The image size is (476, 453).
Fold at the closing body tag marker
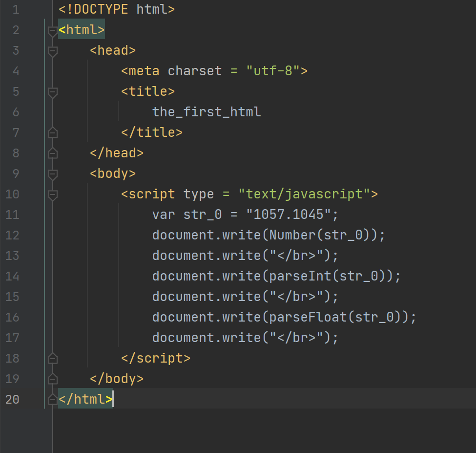click(53, 379)
